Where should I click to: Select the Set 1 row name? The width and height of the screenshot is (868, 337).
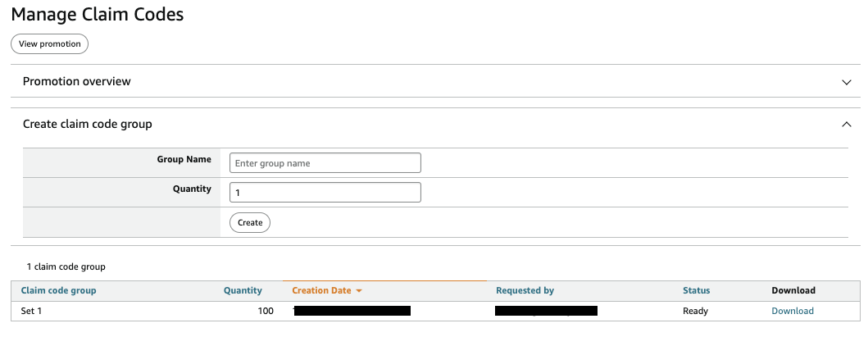[31, 311]
